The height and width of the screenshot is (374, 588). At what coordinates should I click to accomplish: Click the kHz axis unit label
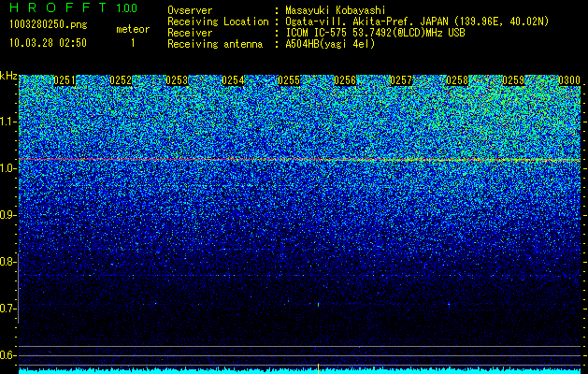click(x=8, y=76)
